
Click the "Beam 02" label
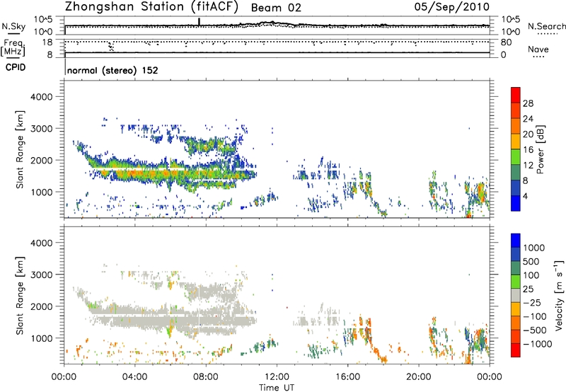[x=276, y=8]
